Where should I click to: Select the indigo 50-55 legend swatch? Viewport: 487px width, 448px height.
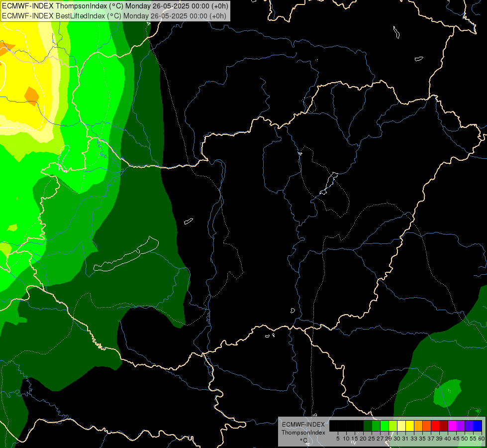click(x=469, y=426)
